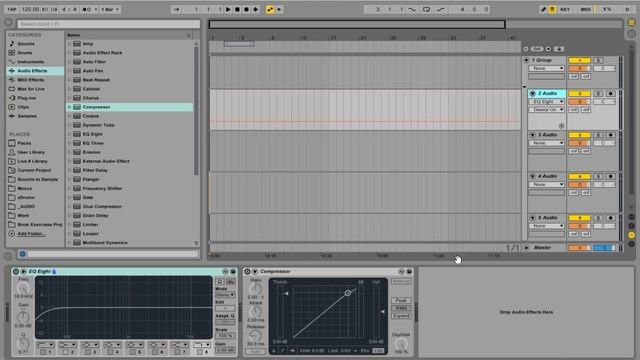Click the browser search field

tap(109, 24)
